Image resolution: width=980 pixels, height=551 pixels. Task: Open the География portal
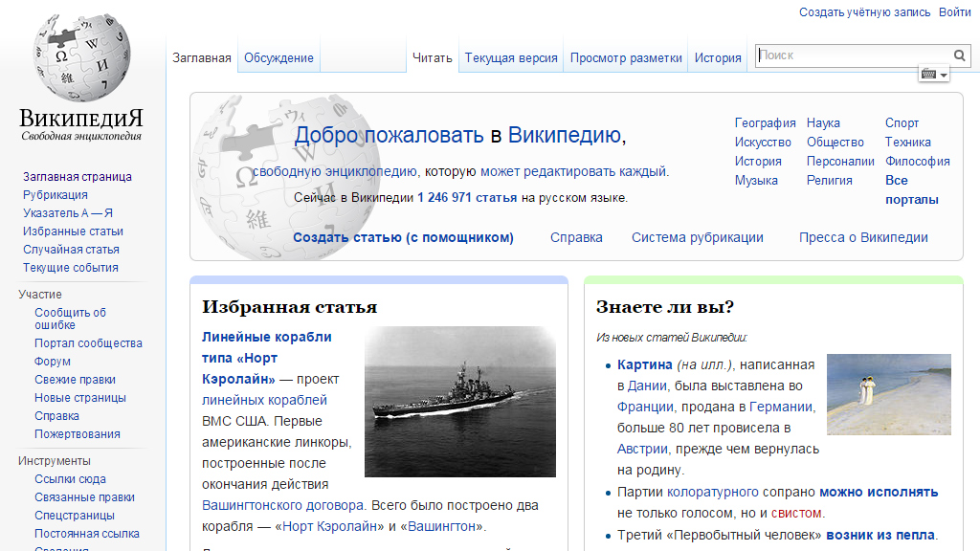[765, 123]
